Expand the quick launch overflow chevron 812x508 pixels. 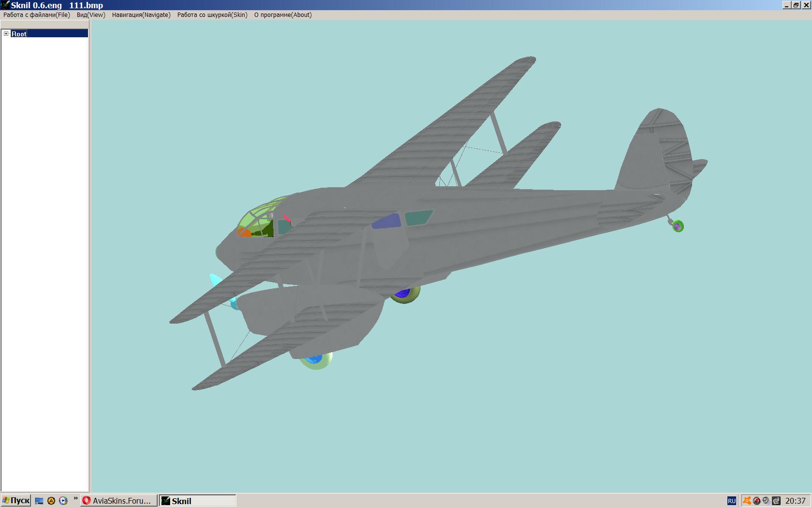75,499
